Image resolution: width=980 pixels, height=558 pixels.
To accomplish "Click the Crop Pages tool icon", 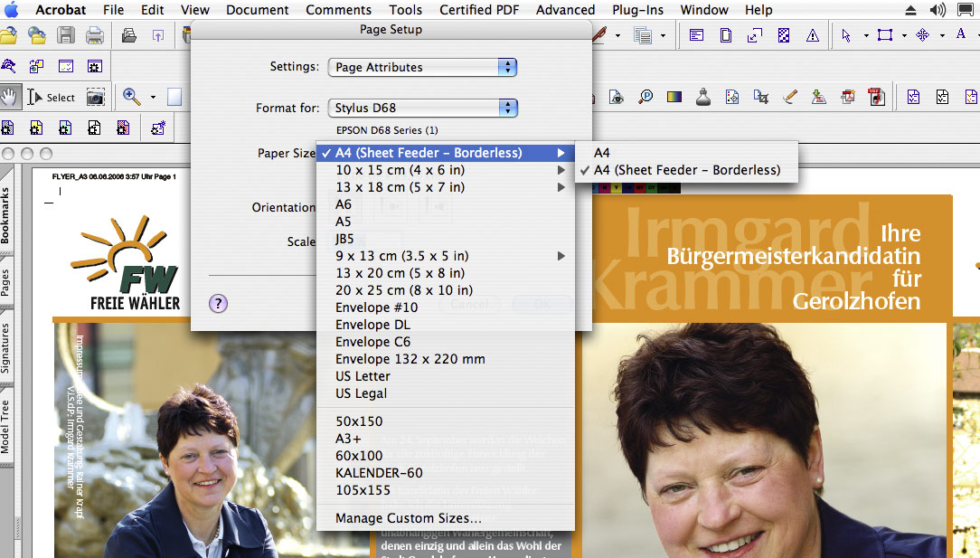I will pyautogui.click(x=761, y=97).
